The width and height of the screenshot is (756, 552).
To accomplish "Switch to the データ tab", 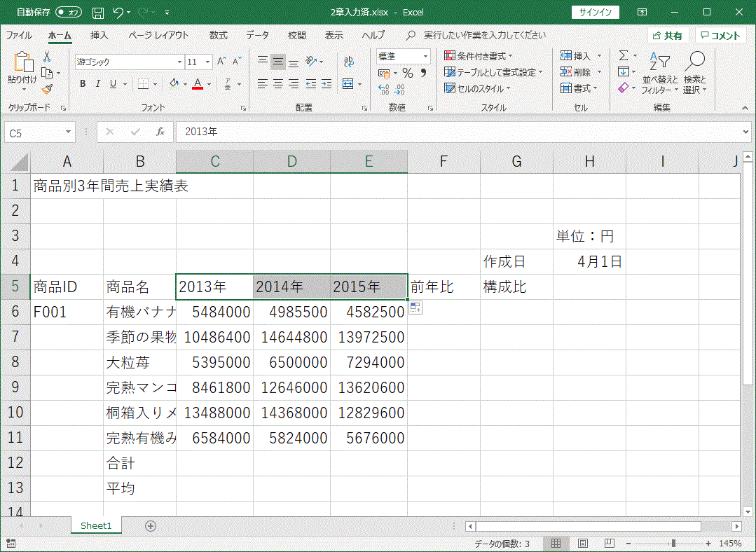I will click(x=257, y=35).
